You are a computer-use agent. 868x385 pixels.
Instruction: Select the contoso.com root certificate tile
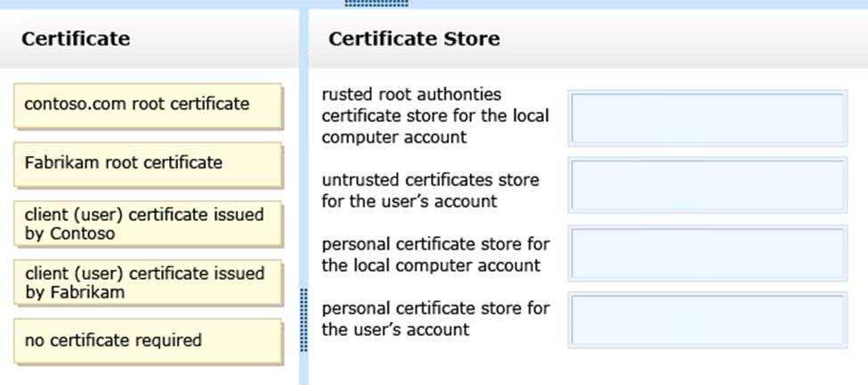coord(148,105)
